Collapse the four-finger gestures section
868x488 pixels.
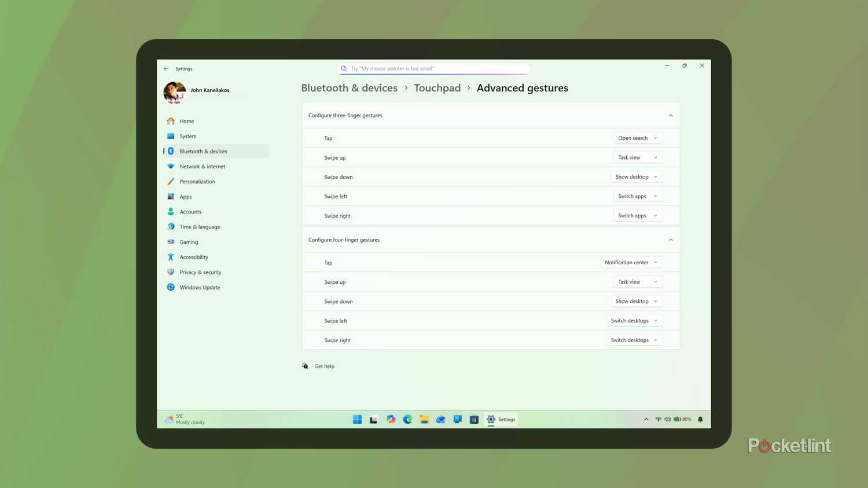coord(671,239)
